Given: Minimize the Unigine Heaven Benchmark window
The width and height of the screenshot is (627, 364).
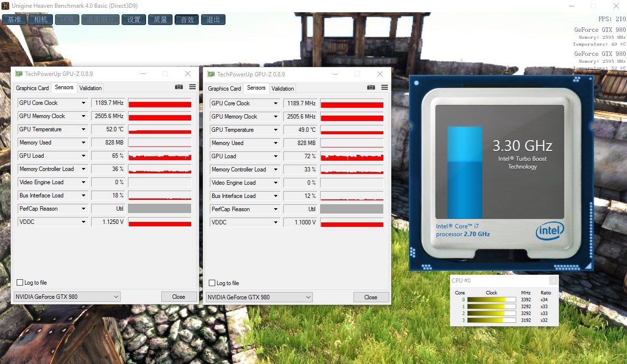Looking at the screenshot, I should click(572, 5).
